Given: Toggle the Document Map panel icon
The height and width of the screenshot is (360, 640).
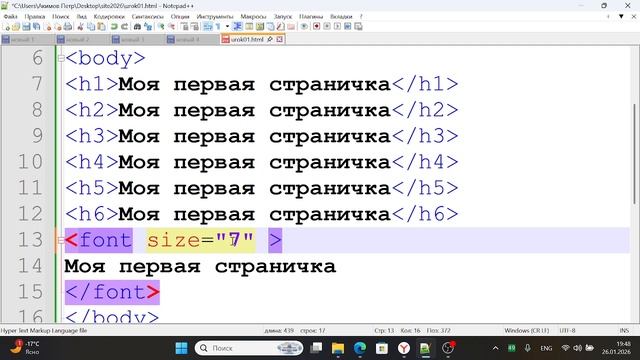Looking at the screenshot, I should pos(260,27).
